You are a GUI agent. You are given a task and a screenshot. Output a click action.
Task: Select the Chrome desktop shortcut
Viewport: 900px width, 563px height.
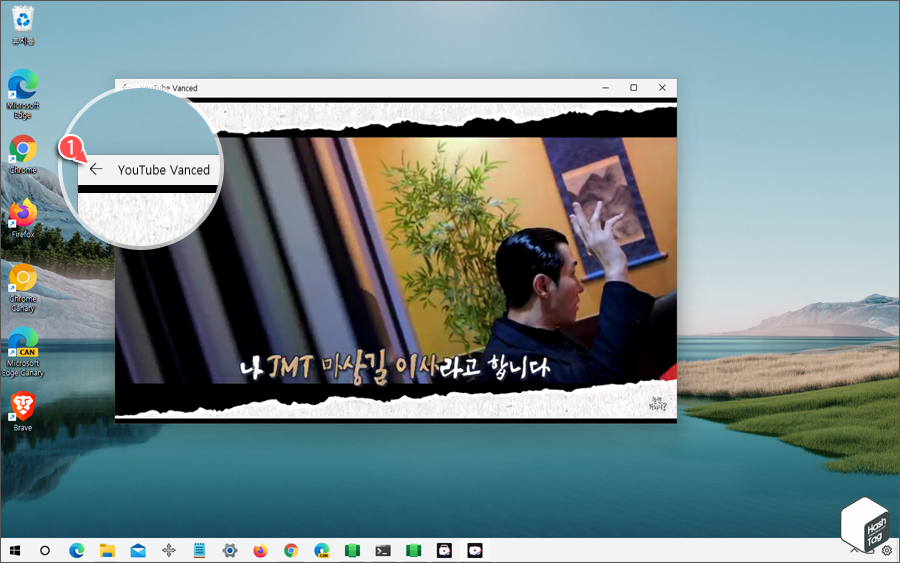(x=23, y=154)
